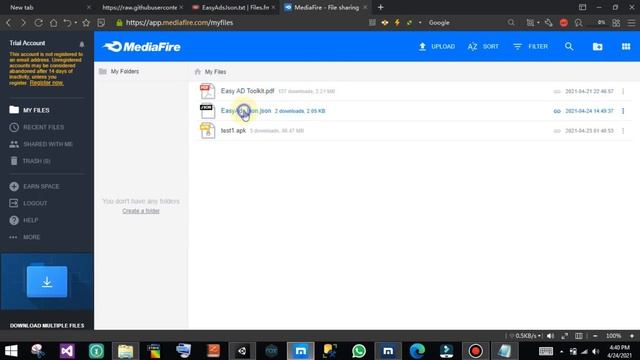Open Visual Studio from the taskbar
Image resolution: width=640 pixels, height=360 pixels.
[x=67, y=351]
